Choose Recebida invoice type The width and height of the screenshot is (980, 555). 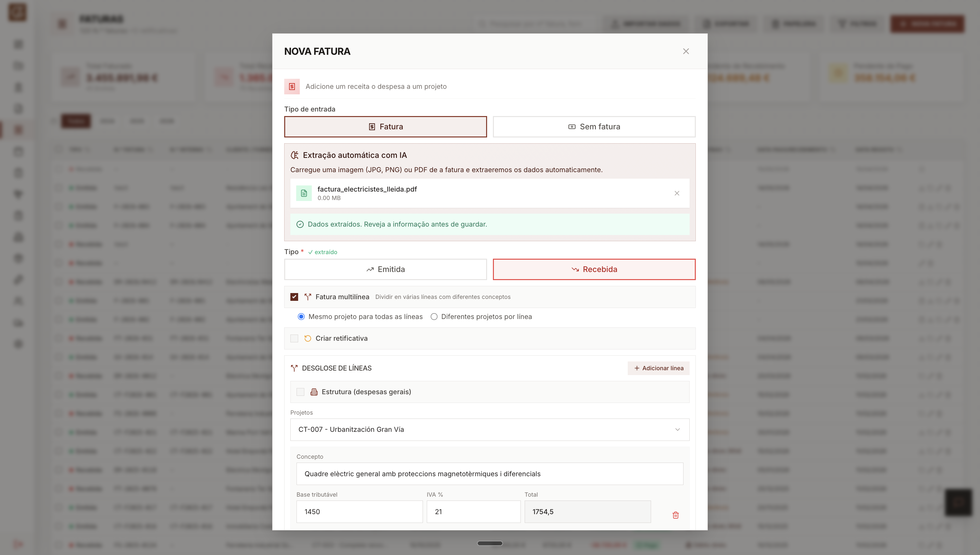pyautogui.click(x=594, y=269)
